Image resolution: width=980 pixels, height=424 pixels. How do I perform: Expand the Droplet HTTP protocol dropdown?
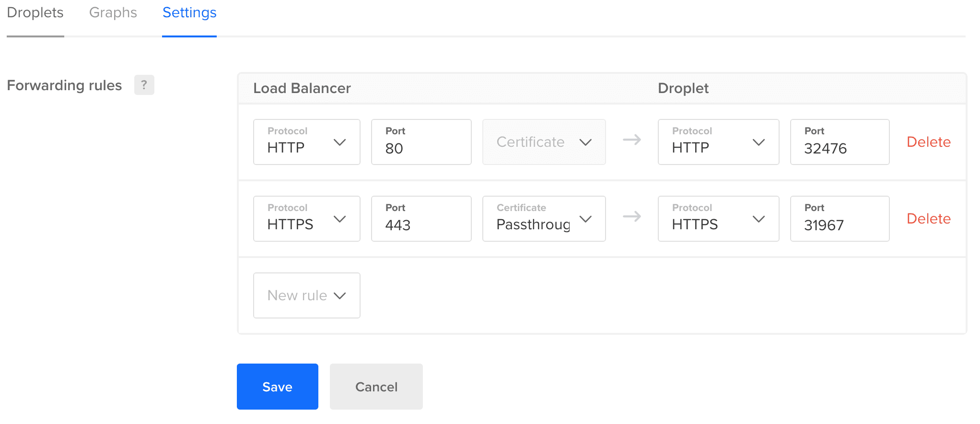tap(718, 142)
